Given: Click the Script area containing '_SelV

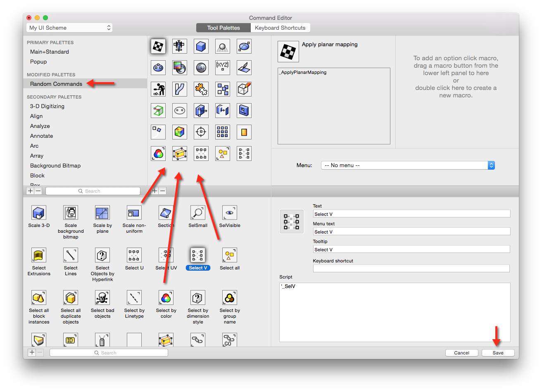Looking at the screenshot, I should tap(395, 312).
